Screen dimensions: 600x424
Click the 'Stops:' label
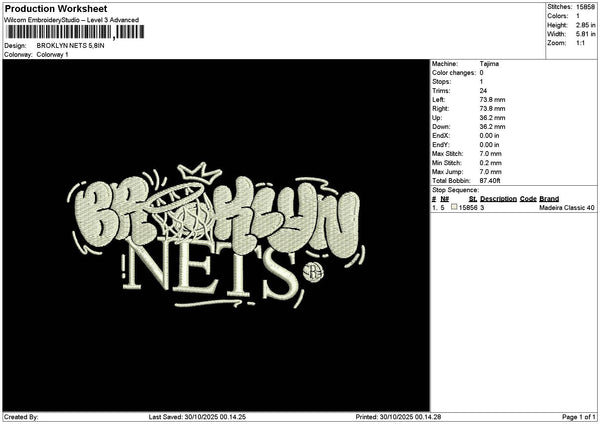[x=442, y=82]
